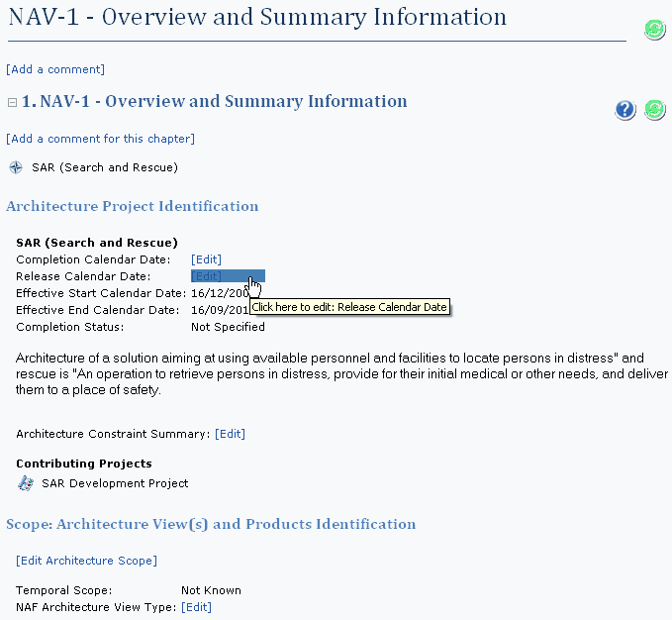Click the green refresh icon in chapter 1
672x620 pixels.
654,110
